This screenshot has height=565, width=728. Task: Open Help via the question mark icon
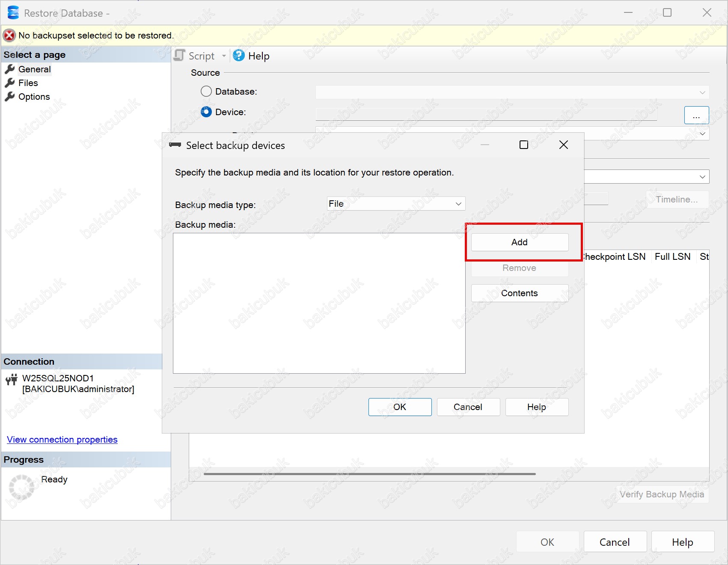coord(239,56)
